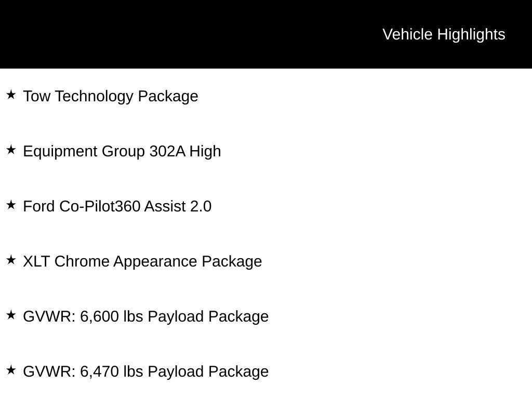Screen dimensions: 532x399
Task: Select the word 'Co-Pilot360' in the list
Action: 100,206
